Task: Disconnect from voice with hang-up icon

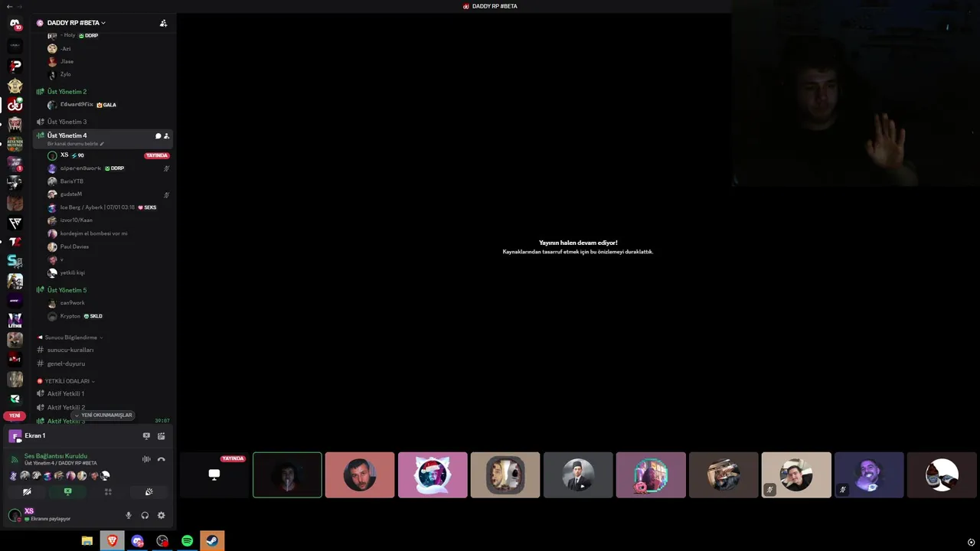Action: [x=161, y=459]
